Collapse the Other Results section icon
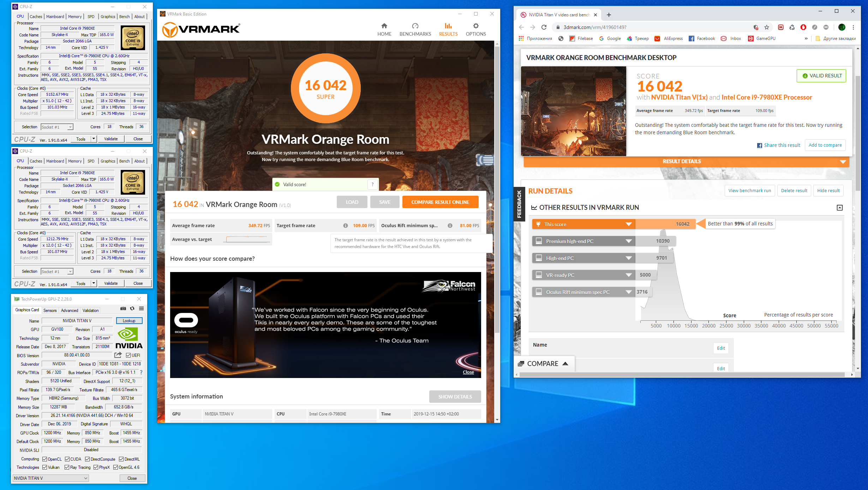The height and width of the screenshot is (490, 868). click(x=840, y=208)
